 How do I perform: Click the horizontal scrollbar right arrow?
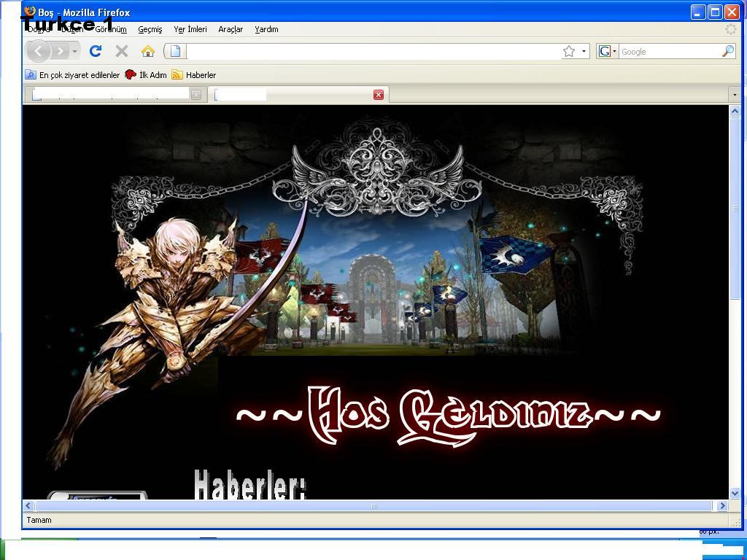pos(722,506)
